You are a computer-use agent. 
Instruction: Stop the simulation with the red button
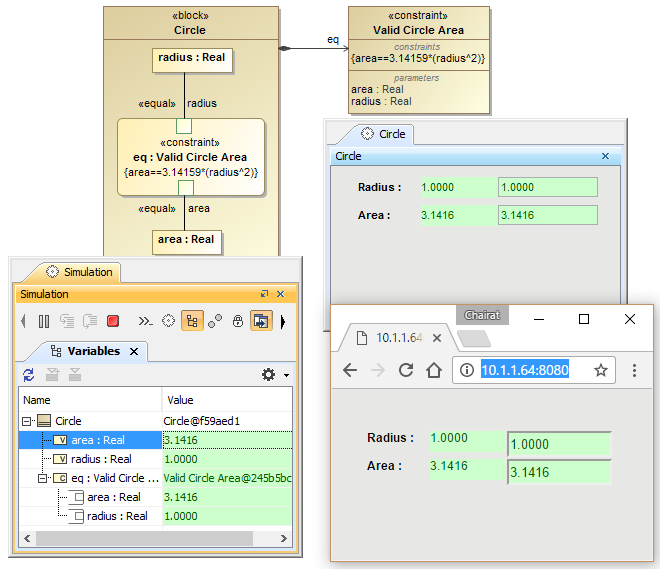pos(113,321)
